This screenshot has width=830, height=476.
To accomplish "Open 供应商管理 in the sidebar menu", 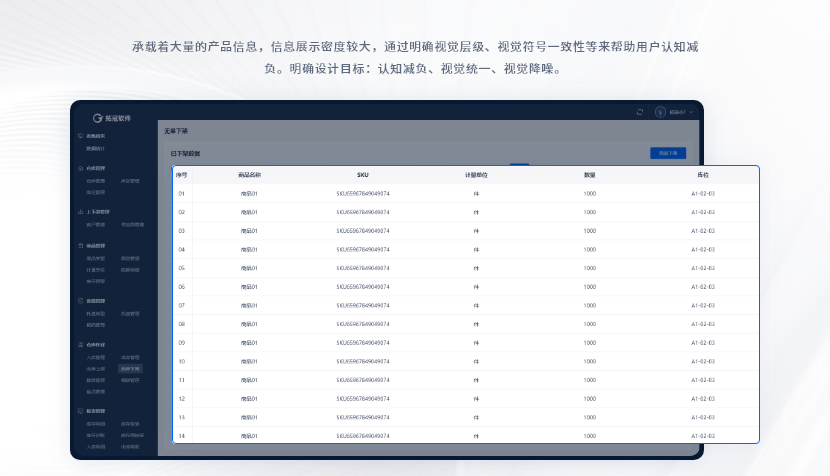I will point(132,224).
